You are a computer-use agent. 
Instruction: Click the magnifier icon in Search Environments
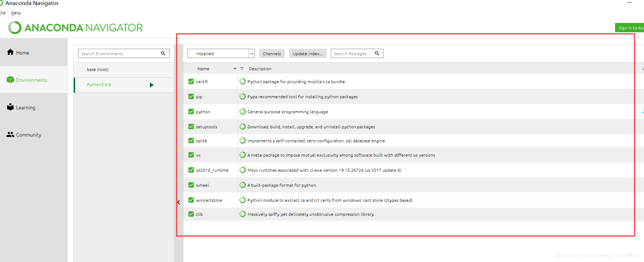click(x=163, y=53)
